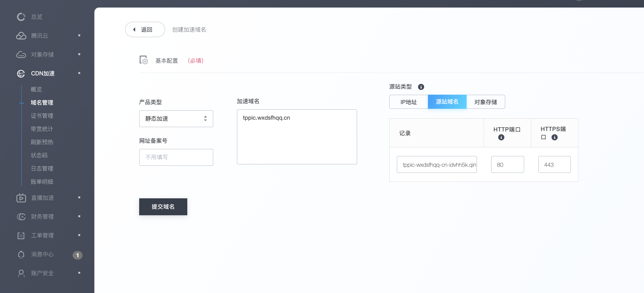Click the 工单管理 ticket icon

[21, 235]
